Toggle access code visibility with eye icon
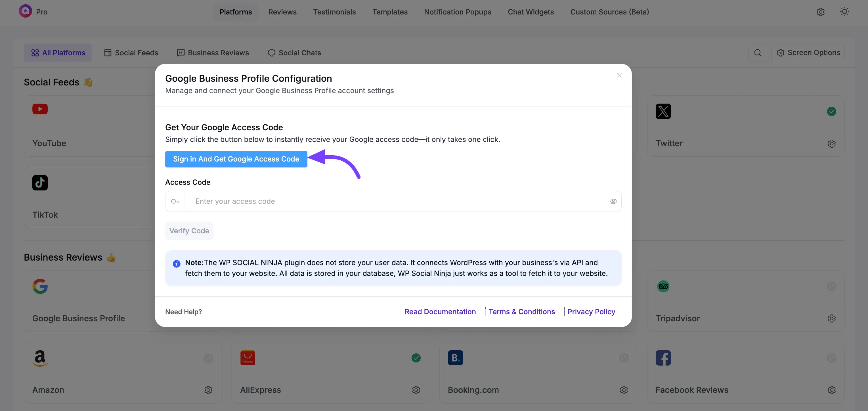 (x=613, y=201)
